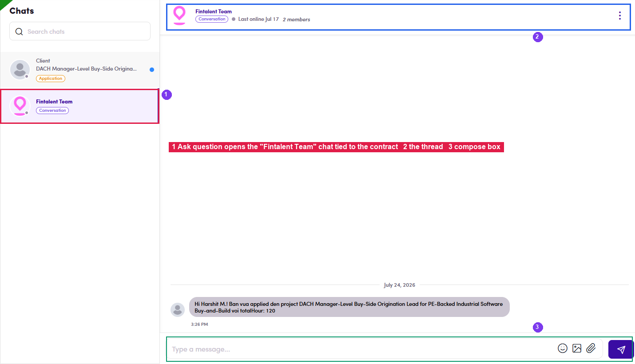Click the orange Application tag

51,79
